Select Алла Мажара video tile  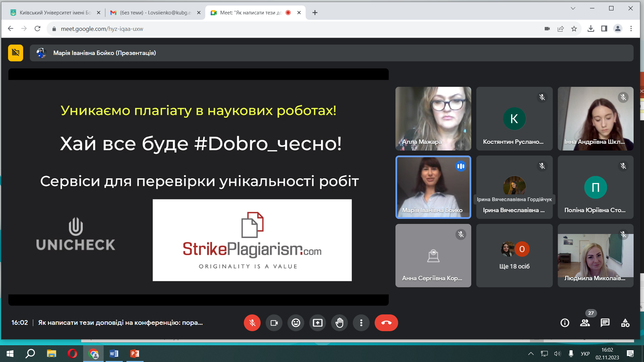click(x=433, y=119)
